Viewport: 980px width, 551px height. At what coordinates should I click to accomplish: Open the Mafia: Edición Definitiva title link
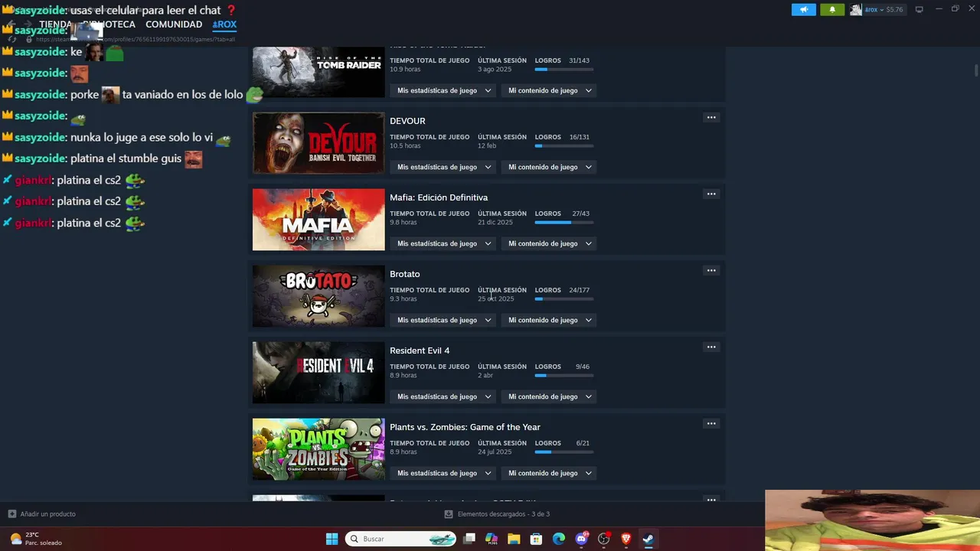point(439,197)
